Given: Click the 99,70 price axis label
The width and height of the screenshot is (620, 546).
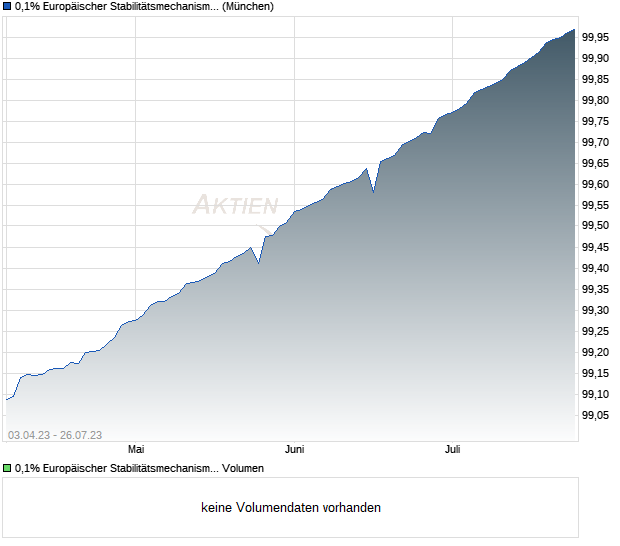Looking at the screenshot, I should [x=595, y=142].
